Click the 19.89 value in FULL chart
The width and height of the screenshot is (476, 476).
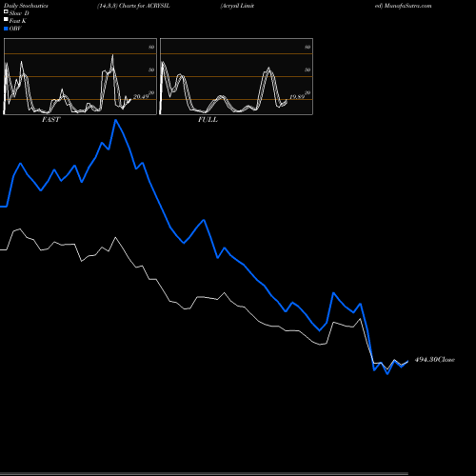[x=297, y=97]
